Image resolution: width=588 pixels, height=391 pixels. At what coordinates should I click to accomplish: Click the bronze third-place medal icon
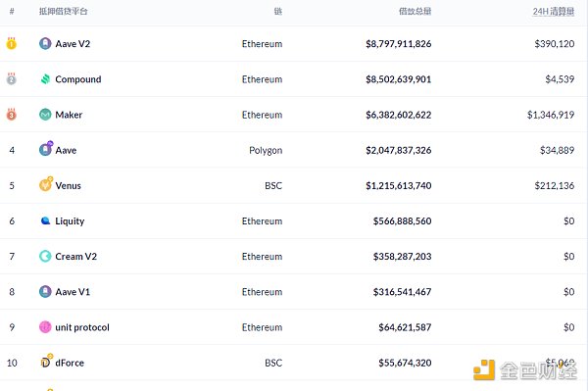[12, 114]
